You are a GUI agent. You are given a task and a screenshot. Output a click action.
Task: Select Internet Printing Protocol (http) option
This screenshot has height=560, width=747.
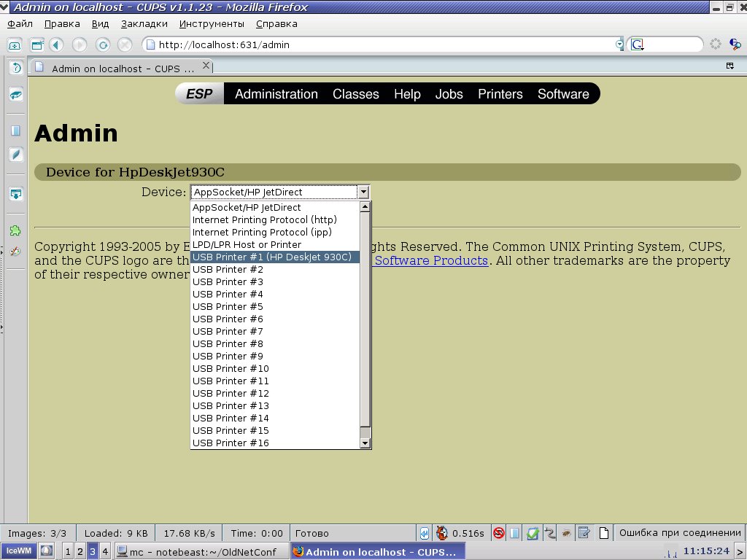275,219
